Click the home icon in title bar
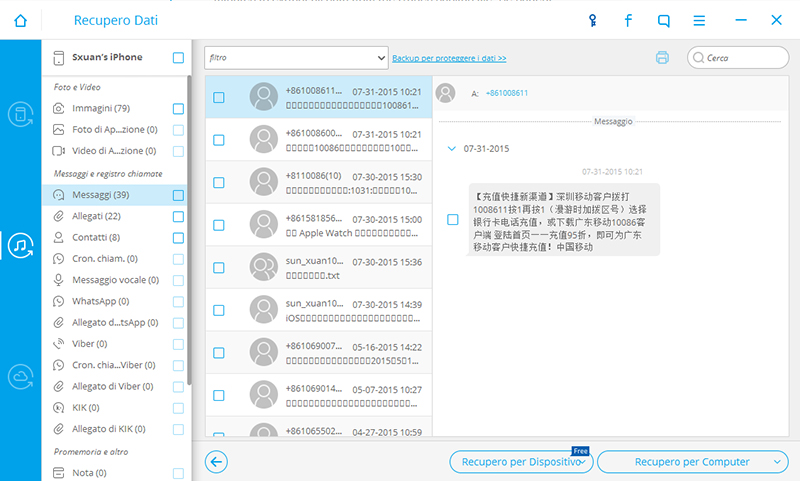The image size is (800, 481). coord(21,20)
